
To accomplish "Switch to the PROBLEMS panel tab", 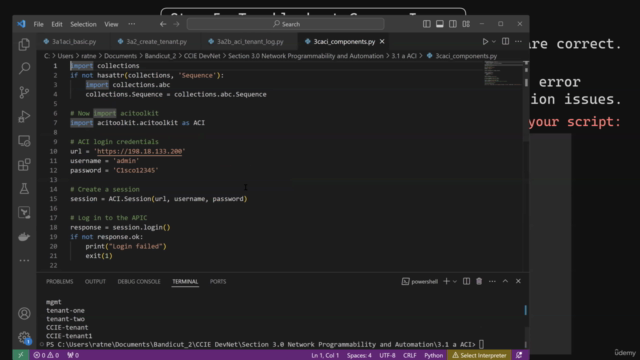I will click(x=60, y=281).
